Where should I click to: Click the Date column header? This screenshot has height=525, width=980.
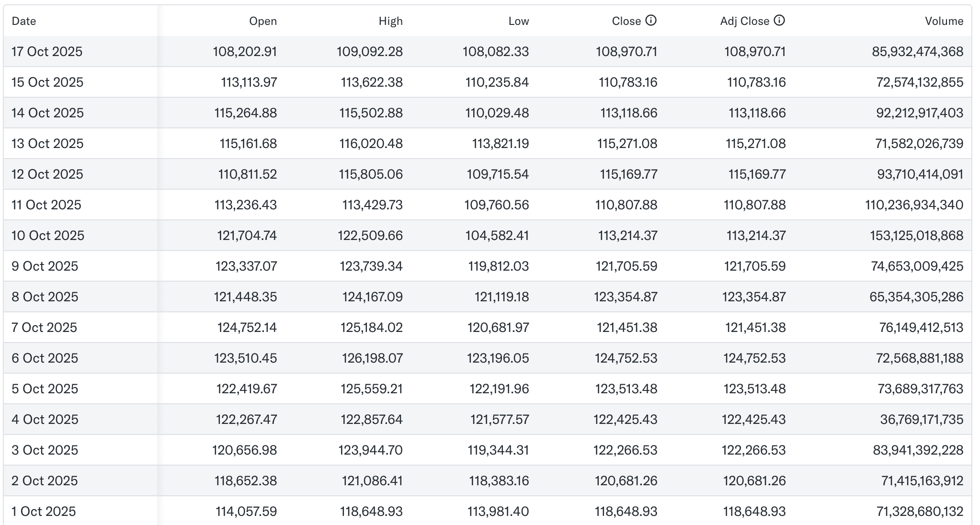24,21
